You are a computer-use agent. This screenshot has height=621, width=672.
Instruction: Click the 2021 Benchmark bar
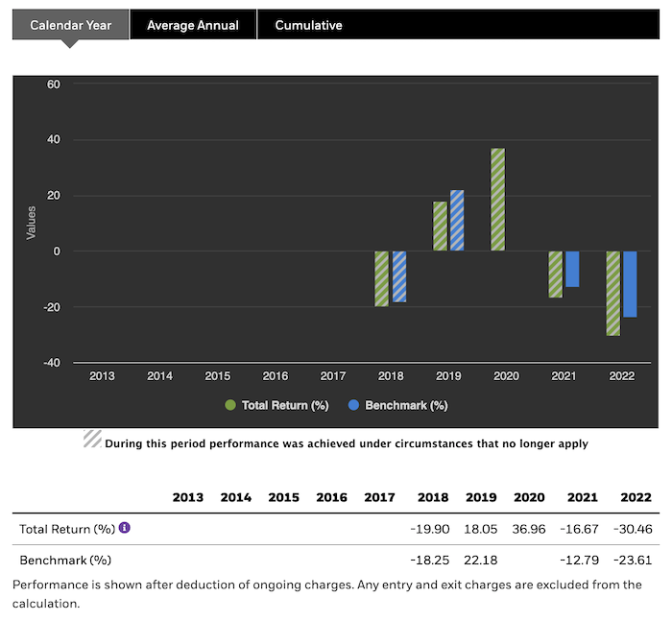click(572, 269)
